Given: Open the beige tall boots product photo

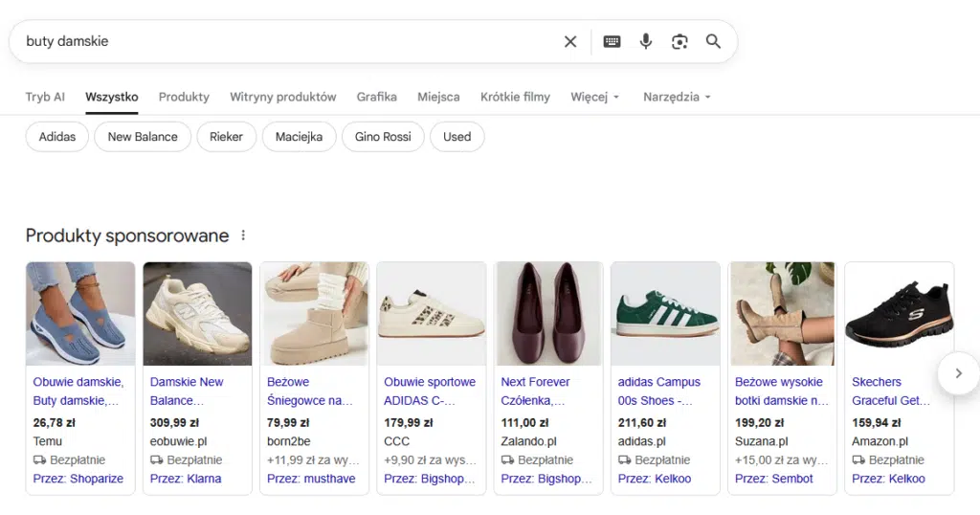Looking at the screenshot, I should pos(783,314).
